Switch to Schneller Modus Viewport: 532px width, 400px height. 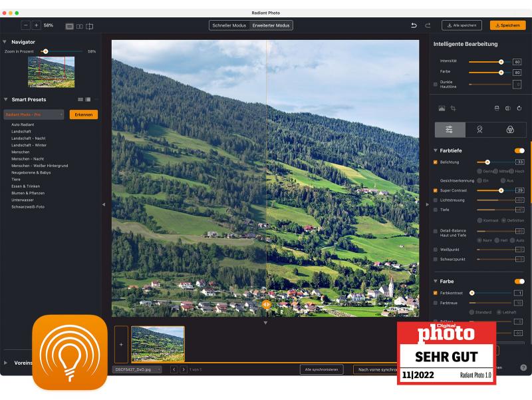tap(230, 25)
